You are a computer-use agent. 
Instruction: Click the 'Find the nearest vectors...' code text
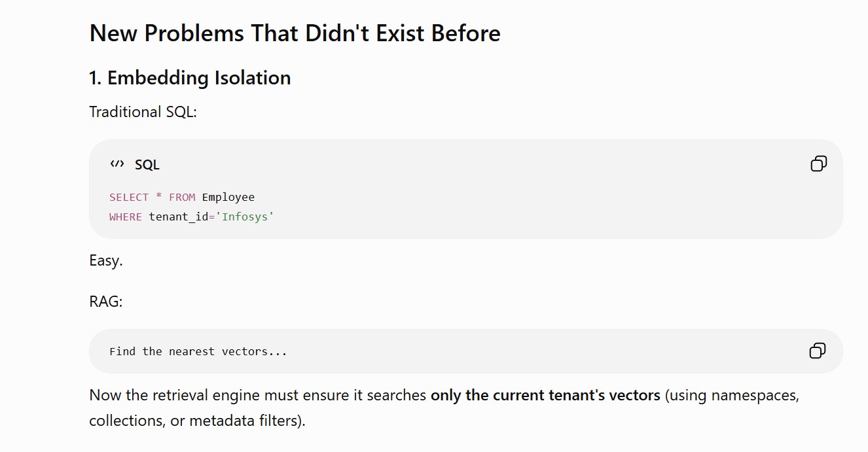pyautogui.click(x=198, y=351)
